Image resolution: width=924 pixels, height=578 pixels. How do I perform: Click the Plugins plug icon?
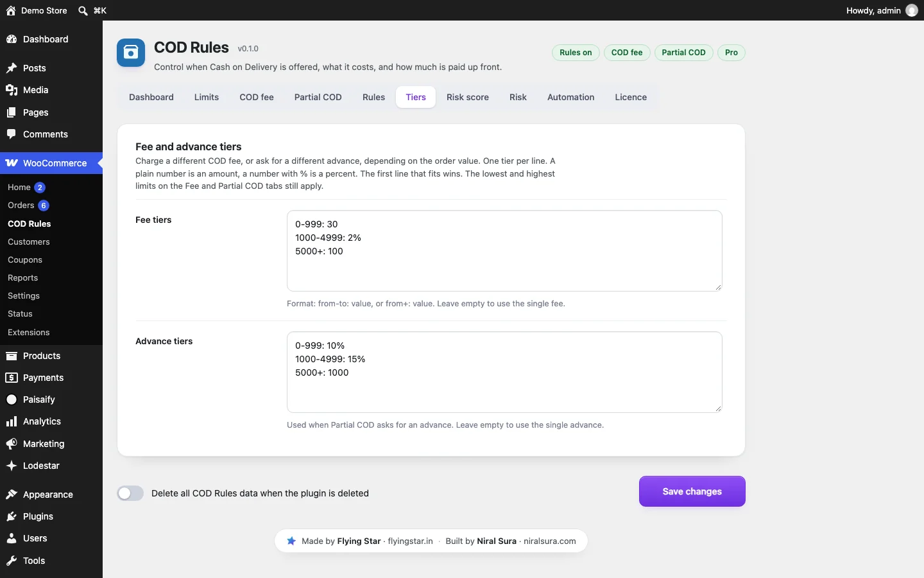click(x=12, y=516)
